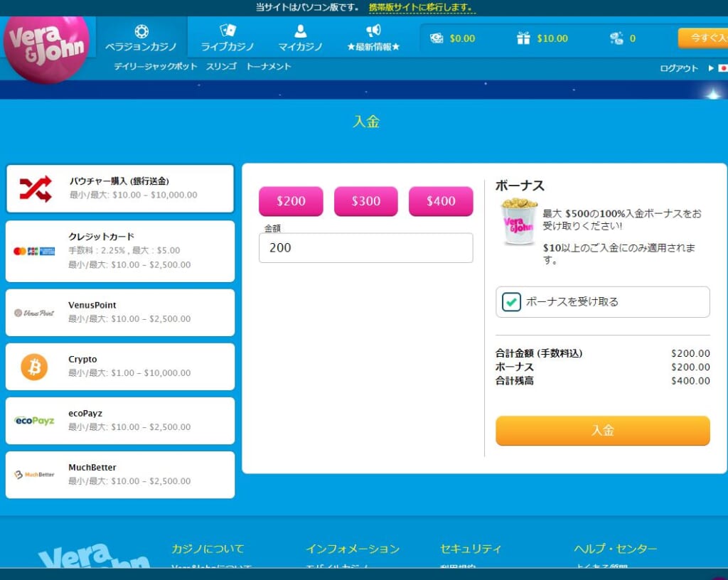Viewport: 728px width, 580px height.
Task: Click ヘルプ・センター footer heading
Action: (x=616, y=549)
